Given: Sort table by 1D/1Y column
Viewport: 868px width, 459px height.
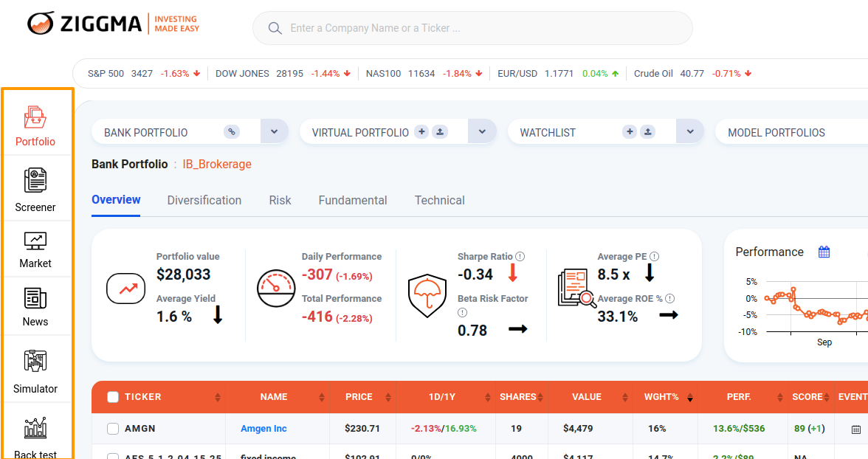Looking at the screenshot, I should coord(488,397).
